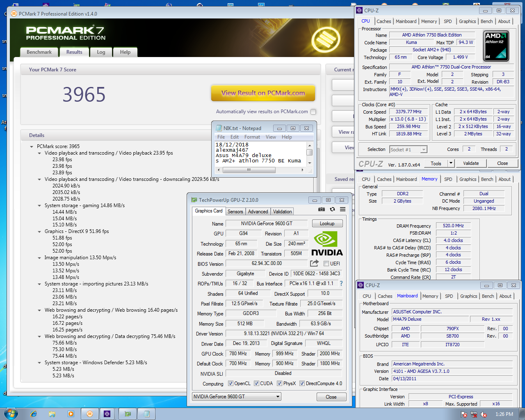Open the PCMark Help tab
Image resolution: width=525 pixels, height=420 pixels.
tap(125, 52)
